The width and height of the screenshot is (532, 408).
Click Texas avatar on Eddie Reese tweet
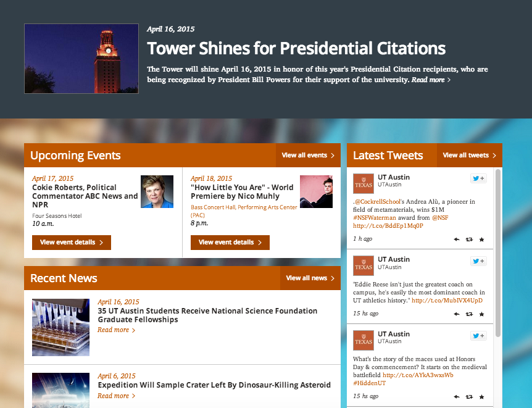[364, 266]
